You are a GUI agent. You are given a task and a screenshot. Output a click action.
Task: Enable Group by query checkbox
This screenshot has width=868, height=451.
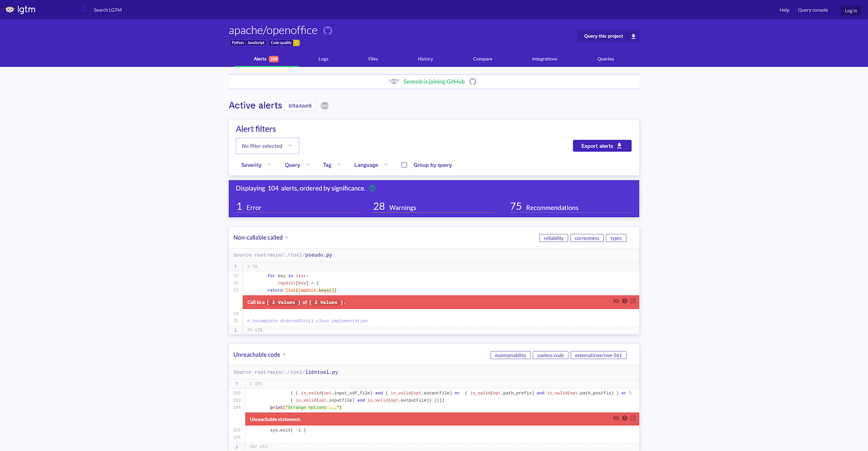[x=404, y=165]
